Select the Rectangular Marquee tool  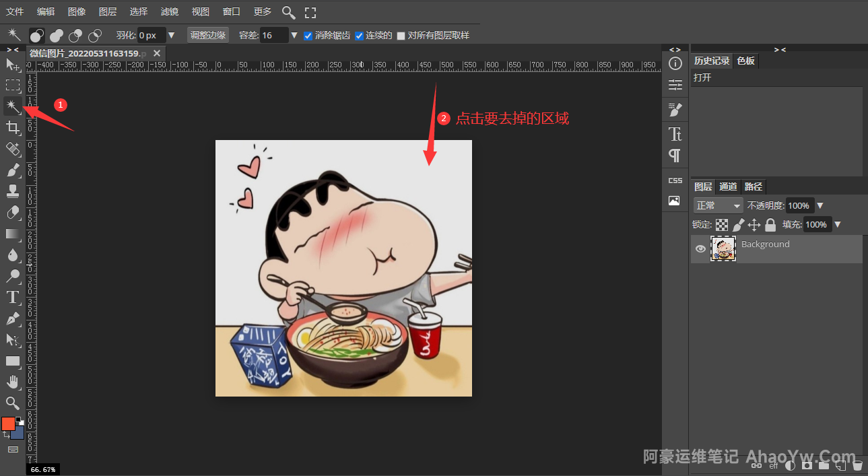[x=13, y=85]
